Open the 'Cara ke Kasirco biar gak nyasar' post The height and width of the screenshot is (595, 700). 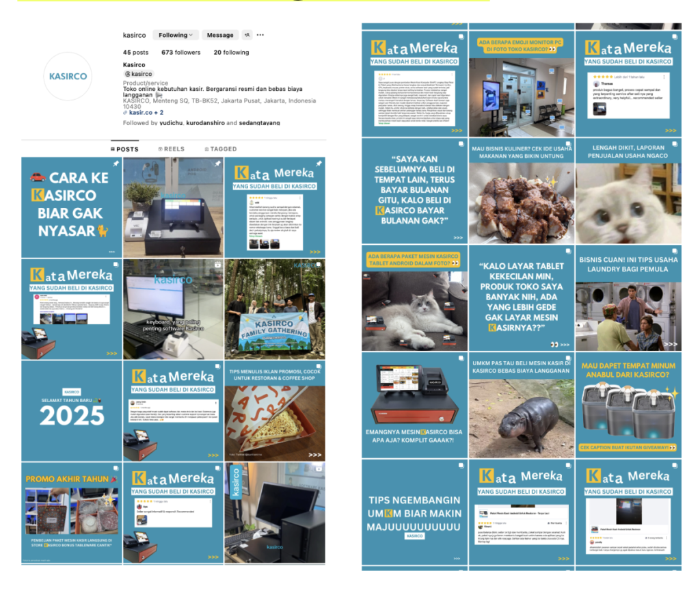point(71,207)
